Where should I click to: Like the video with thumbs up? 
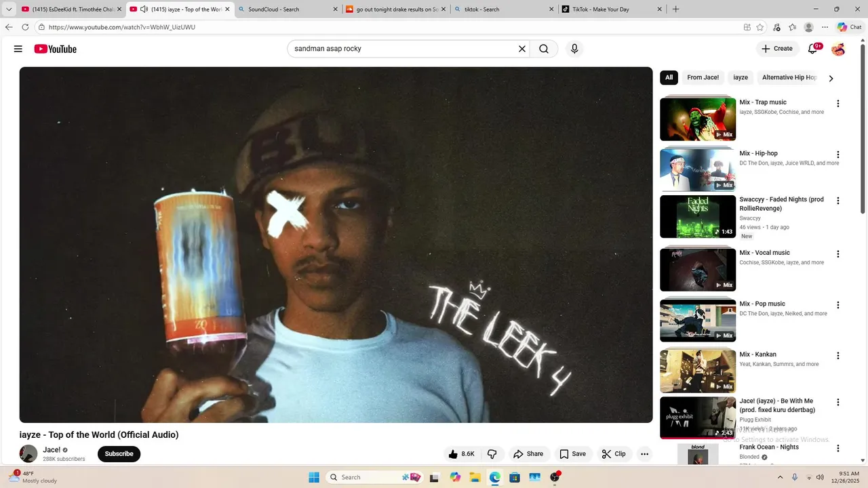pos(461,454)
